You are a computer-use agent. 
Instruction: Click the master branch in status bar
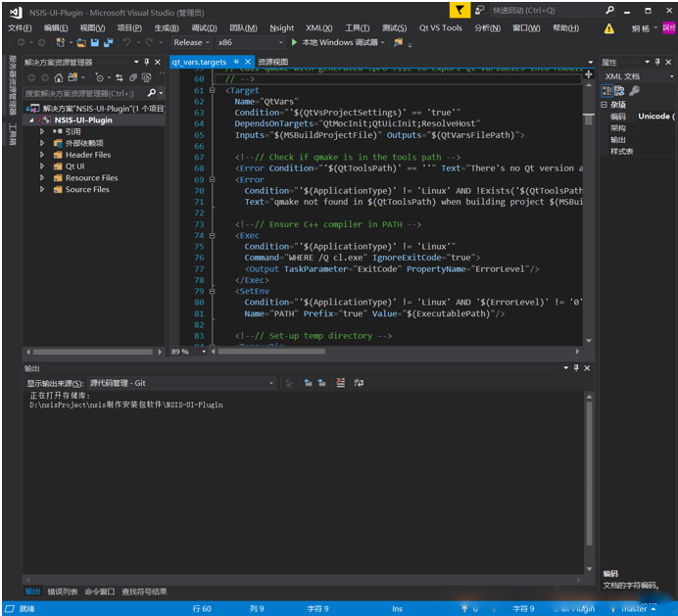click(x=634, y=608)
